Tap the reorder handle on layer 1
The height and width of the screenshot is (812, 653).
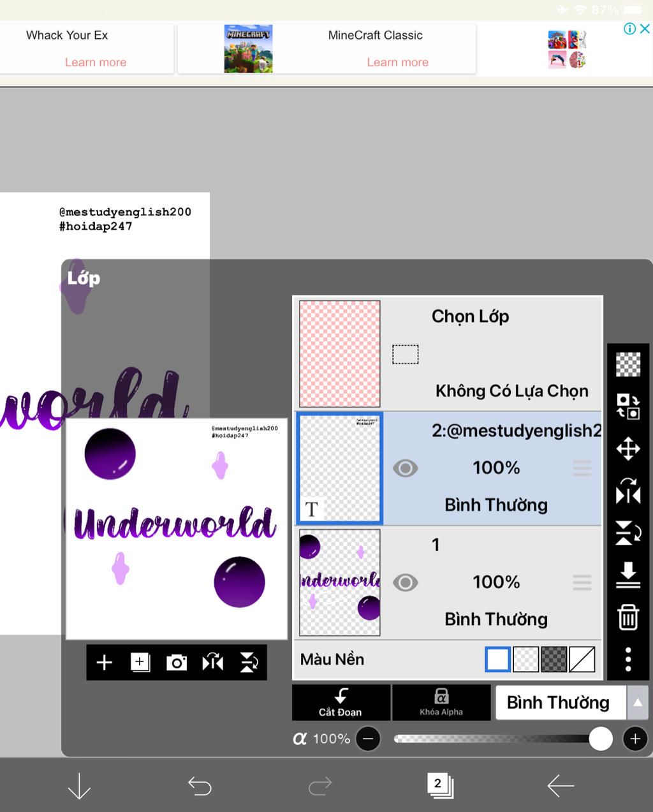(582, 582)
